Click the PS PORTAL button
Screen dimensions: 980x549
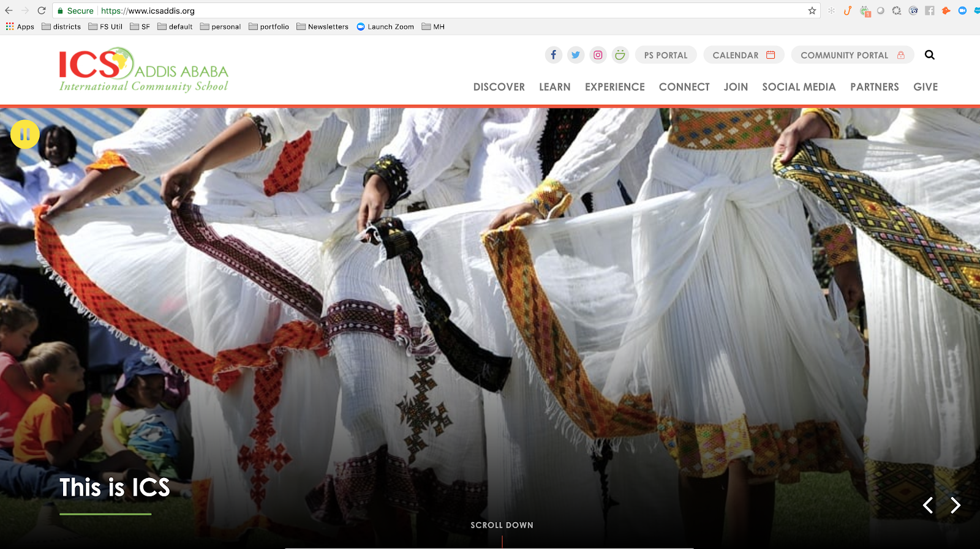point(666,55)
